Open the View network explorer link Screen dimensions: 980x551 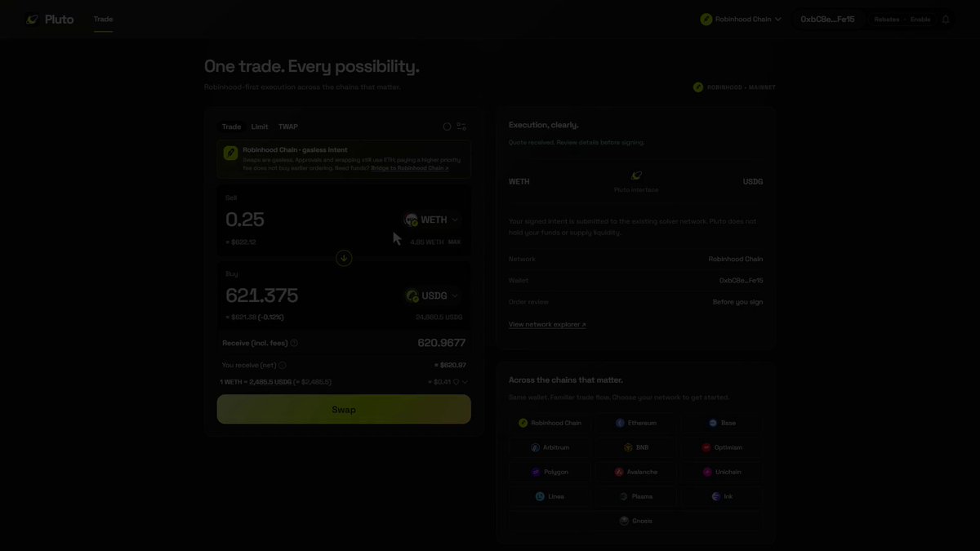coord(547,324)
